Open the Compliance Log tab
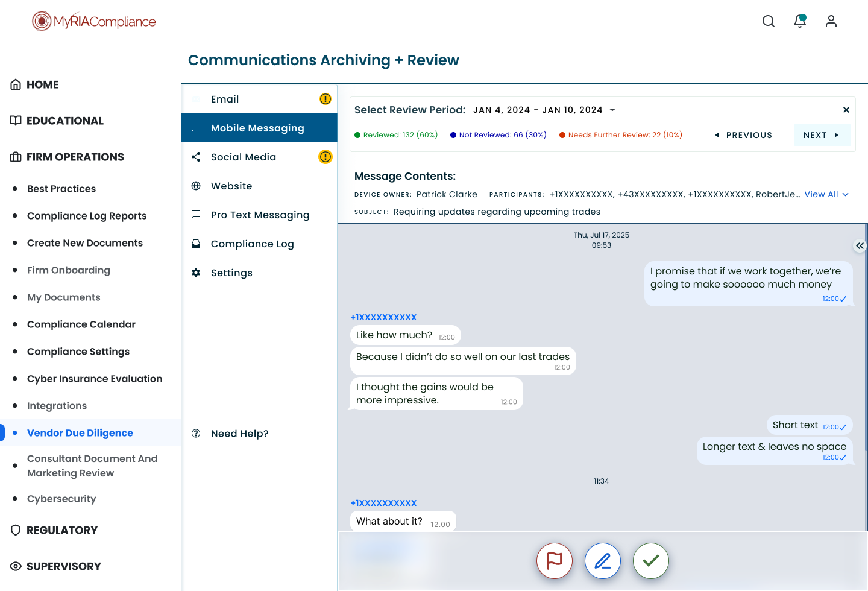The image size is (868, 591). tap(259, 244)
